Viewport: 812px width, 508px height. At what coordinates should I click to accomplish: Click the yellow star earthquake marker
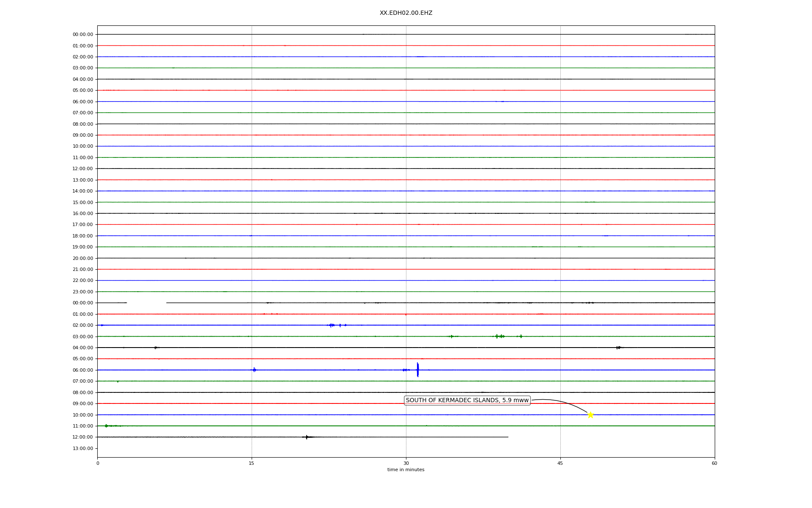pos(590,415)
